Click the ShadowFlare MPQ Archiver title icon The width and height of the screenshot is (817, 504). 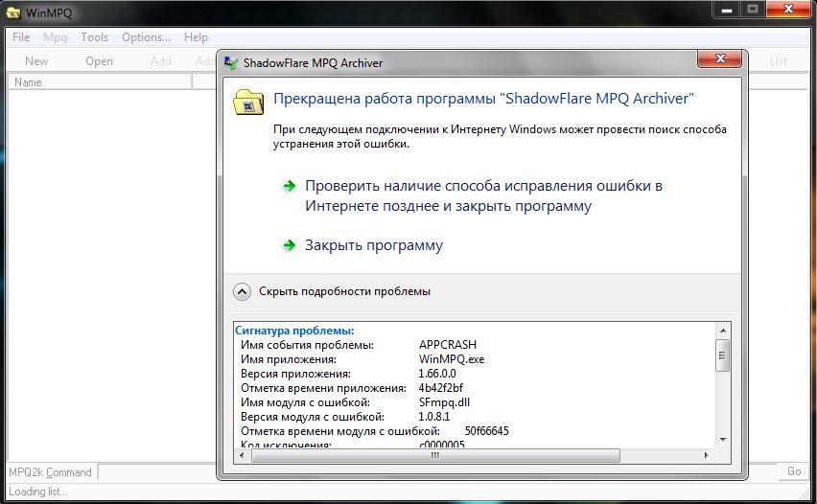[231, 63]
